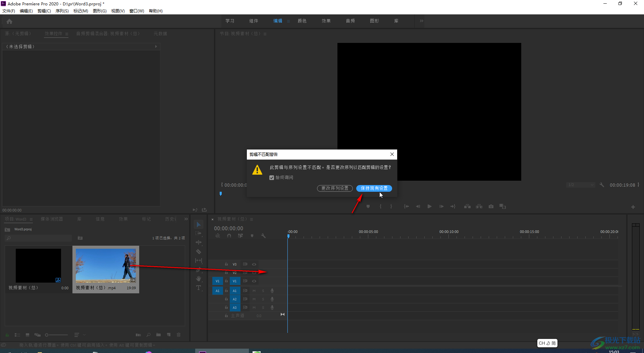644x353 pixels.
Task: Open workspace overflow chevrons menu
Action: coord(422,21)
